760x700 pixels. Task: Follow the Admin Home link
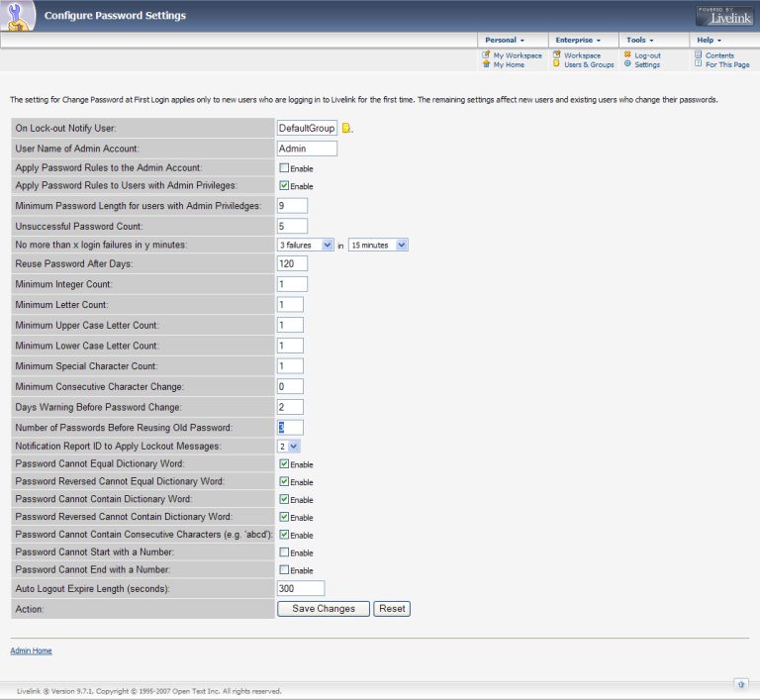tap(31, 650)
